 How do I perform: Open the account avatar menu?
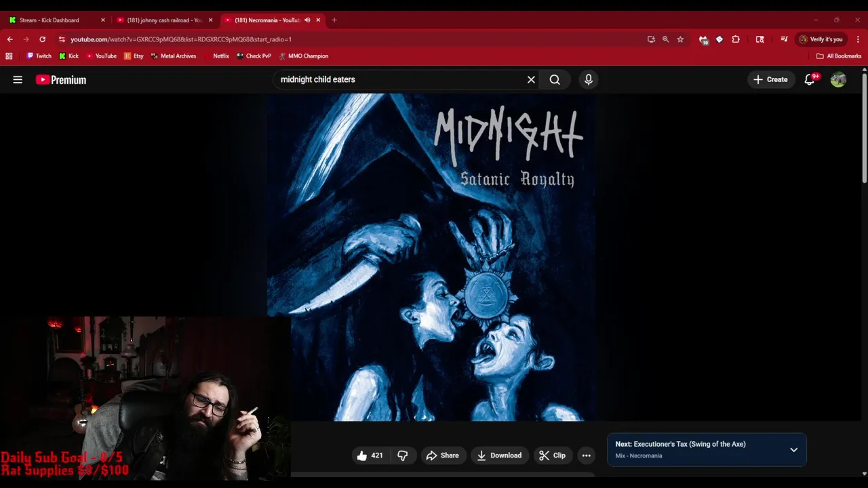838,79
